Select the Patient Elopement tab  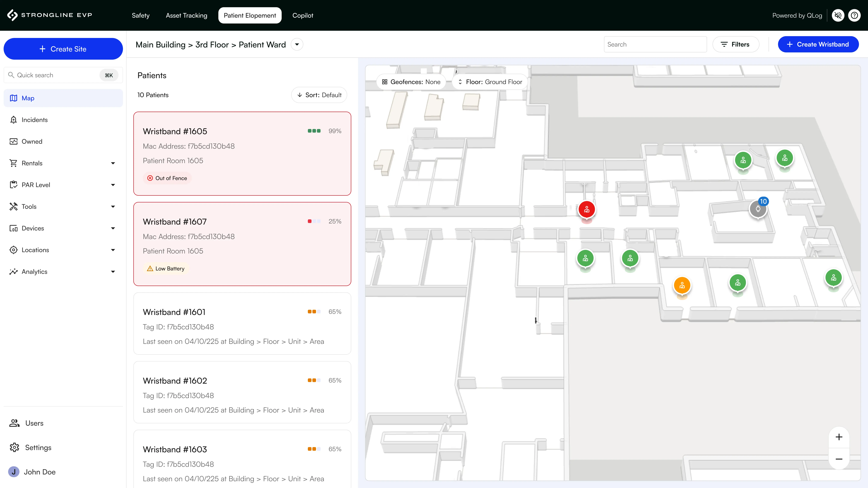[250, 16]
